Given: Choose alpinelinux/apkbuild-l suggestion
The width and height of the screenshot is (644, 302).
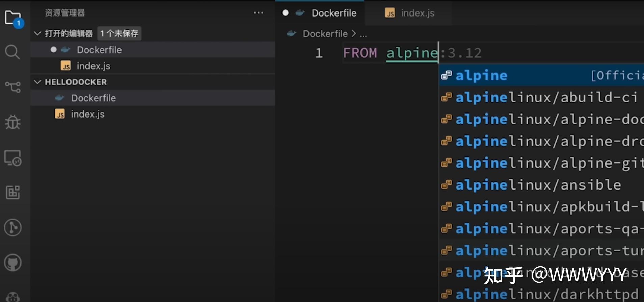Looking at the screenshot, I should (542, 206).
